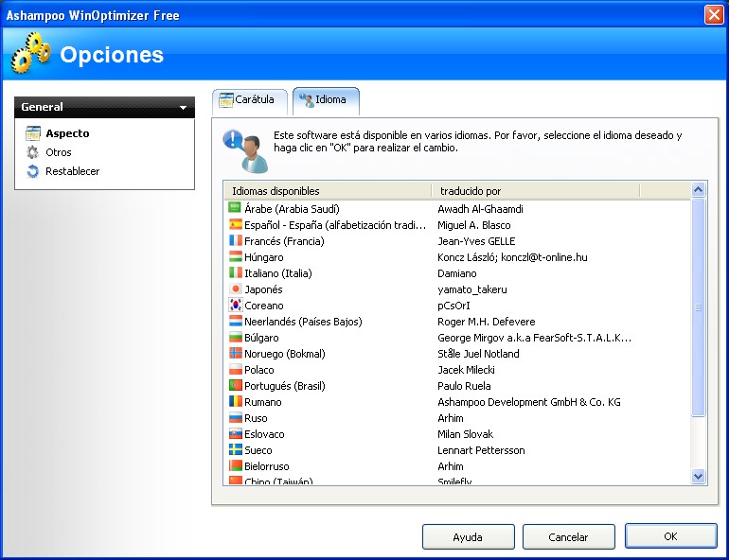Click the Saudi Arabia flag icon
The image size is (729, 560).
click(235, 208)
